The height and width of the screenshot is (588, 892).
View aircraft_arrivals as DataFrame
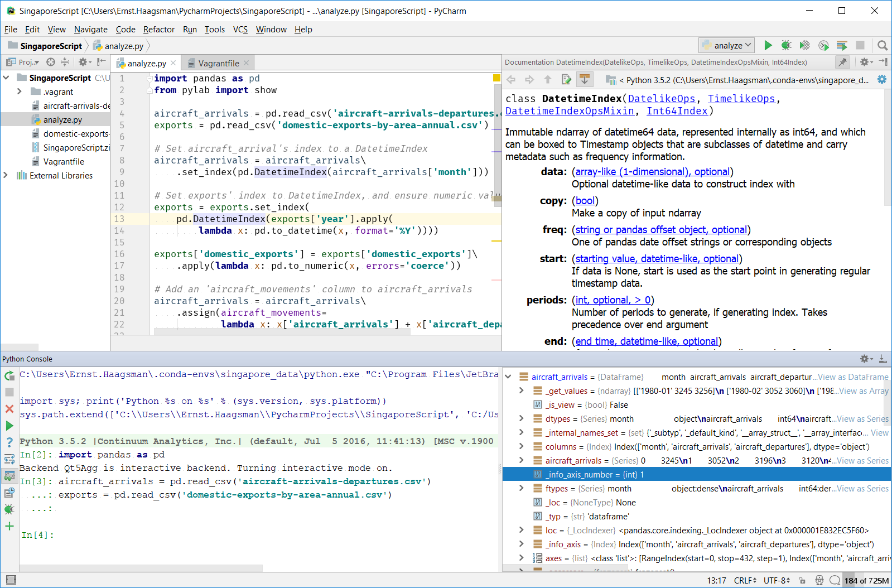coord(853,377)
